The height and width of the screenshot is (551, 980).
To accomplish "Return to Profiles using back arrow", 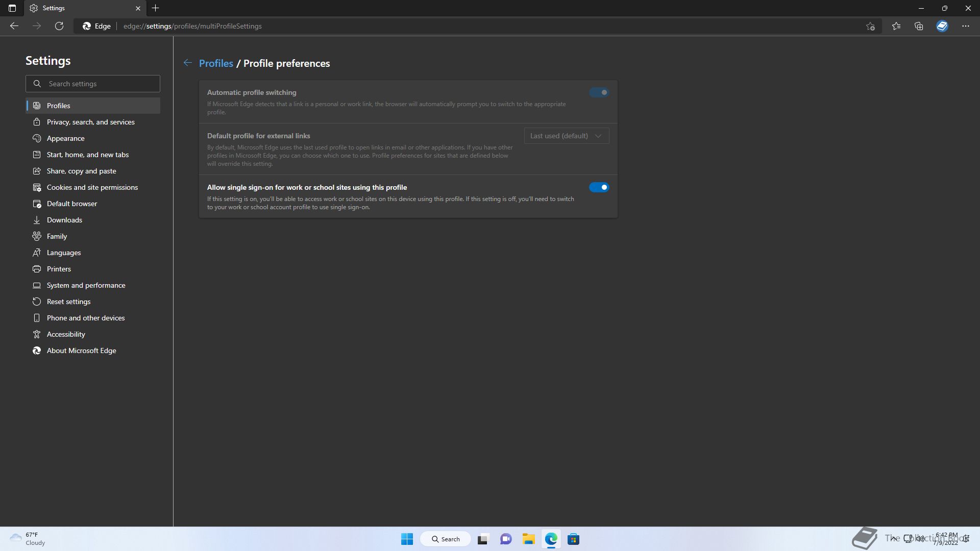I will point(188,63).
